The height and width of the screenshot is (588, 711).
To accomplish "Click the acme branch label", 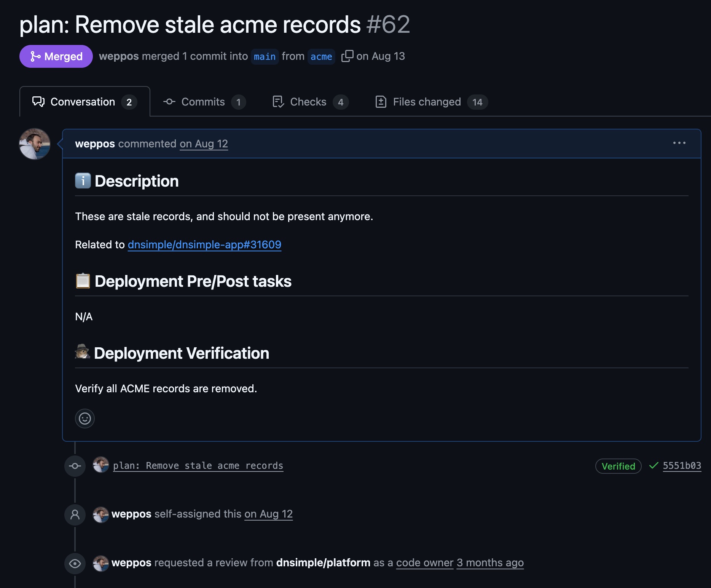I will point(321,56).
